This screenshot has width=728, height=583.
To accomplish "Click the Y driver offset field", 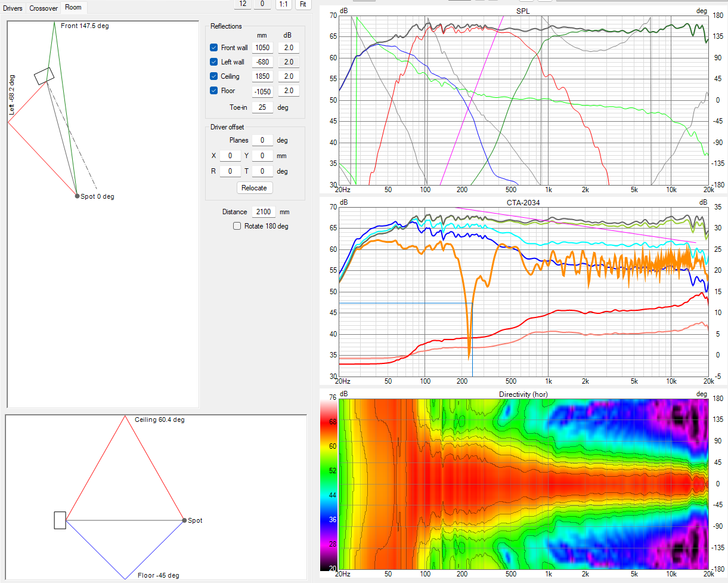I will 262,156.
